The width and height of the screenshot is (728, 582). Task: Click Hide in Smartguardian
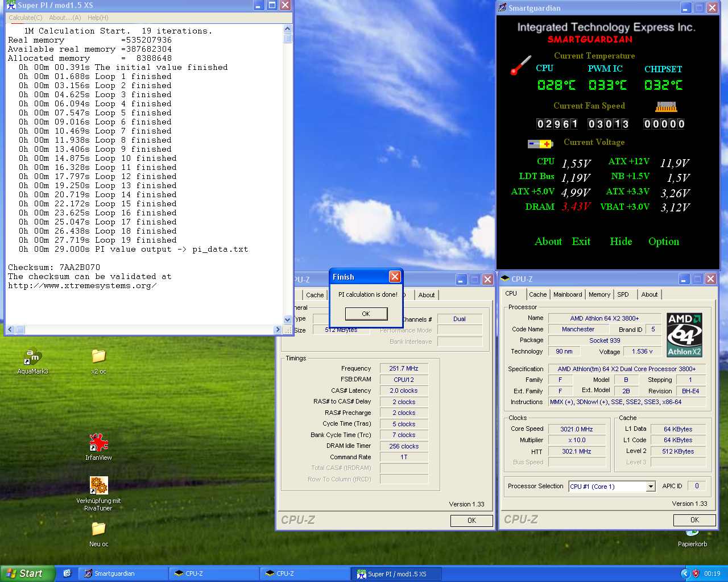(x=621, y=242)
